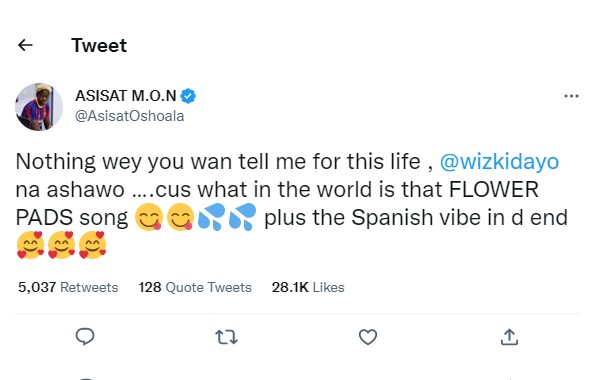
Task: Open ASISAT M.O.N display name
Action: click(x=126, y=96)
